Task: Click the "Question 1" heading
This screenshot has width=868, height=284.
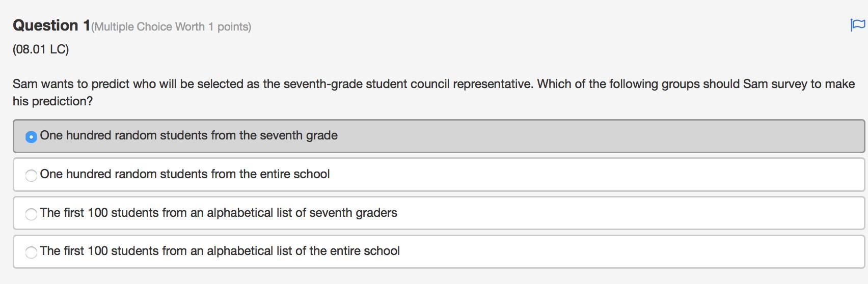Action: 51,25
